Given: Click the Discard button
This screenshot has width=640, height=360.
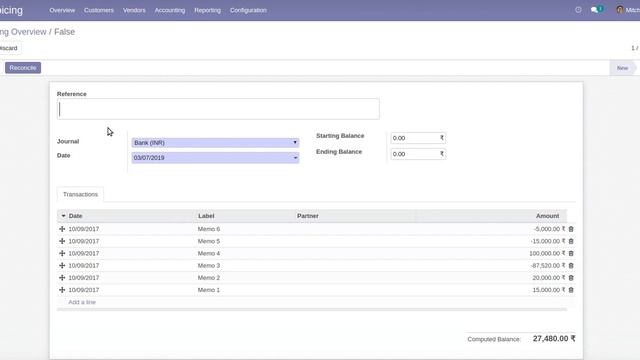Looking at the screenshot, I should click(9, 48).
